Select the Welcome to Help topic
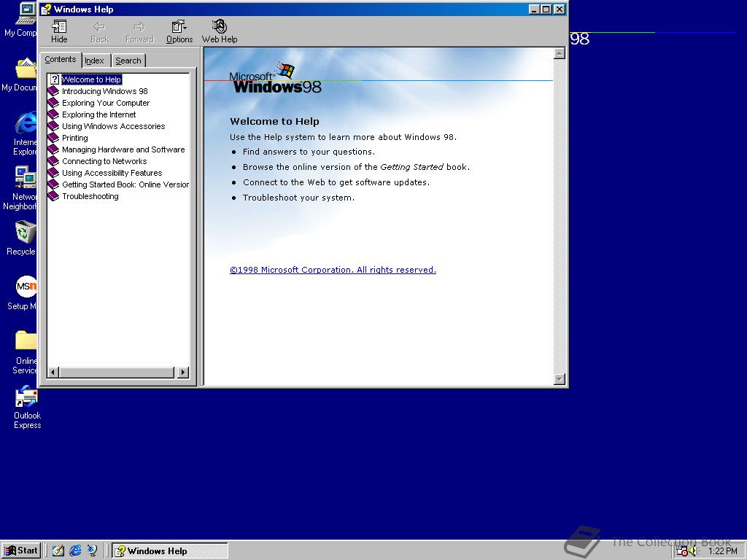The width and height of the screenshot is (747, 560). tap(91, 79)
